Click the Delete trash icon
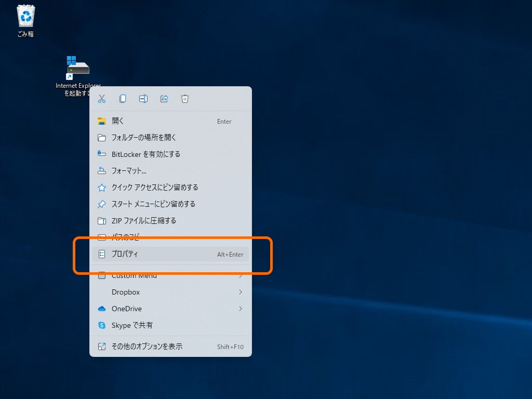This screenshot has width=532, height=399. point(185,99)
